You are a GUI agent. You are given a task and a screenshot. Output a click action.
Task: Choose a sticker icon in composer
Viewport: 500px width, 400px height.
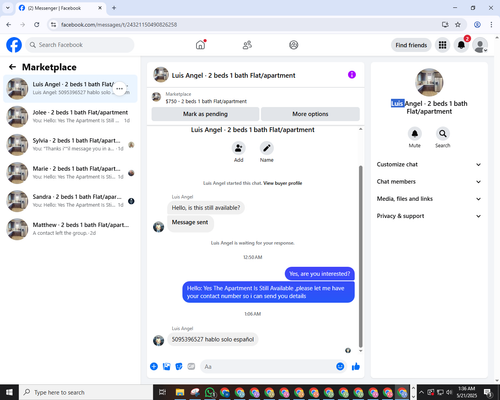tap(179, 367)
